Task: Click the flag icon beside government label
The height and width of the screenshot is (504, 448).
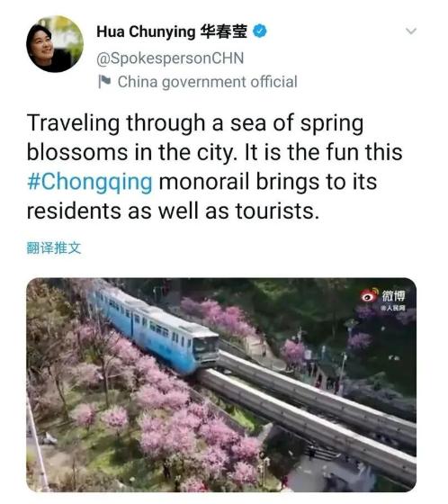Action: [104, 82]
